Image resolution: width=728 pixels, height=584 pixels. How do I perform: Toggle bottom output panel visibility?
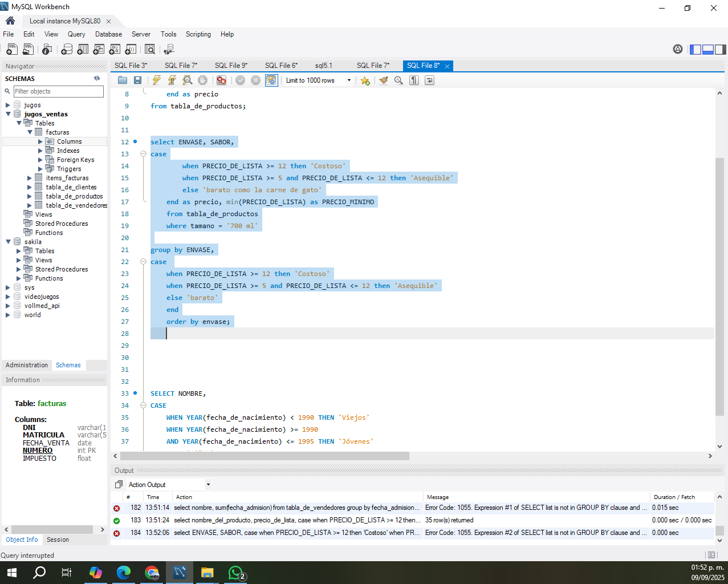click(x=708, y=49)
